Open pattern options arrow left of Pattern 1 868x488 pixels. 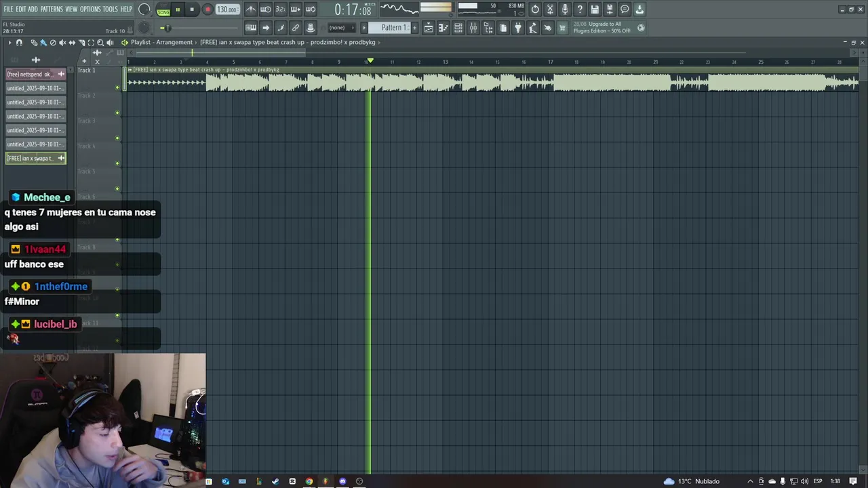point(364,28)
